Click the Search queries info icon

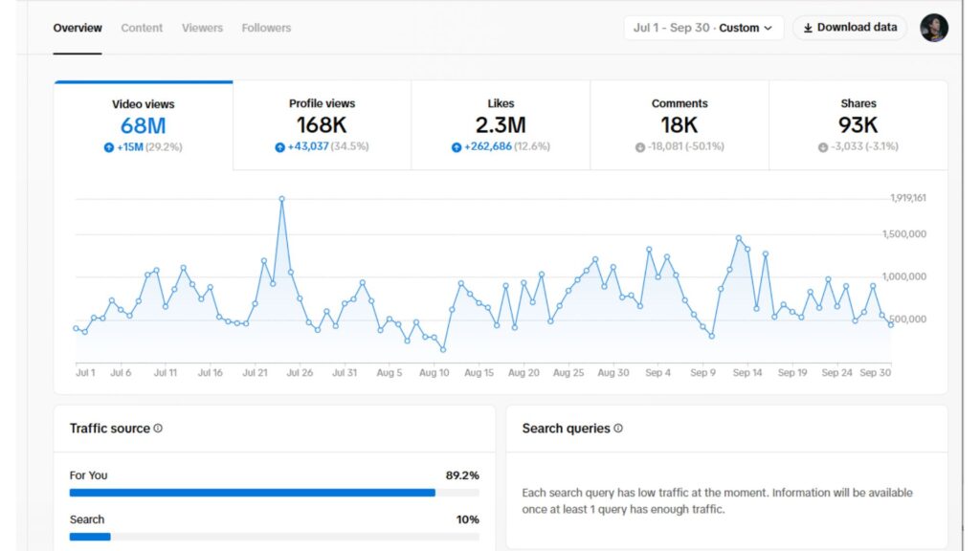coord(618,429)
